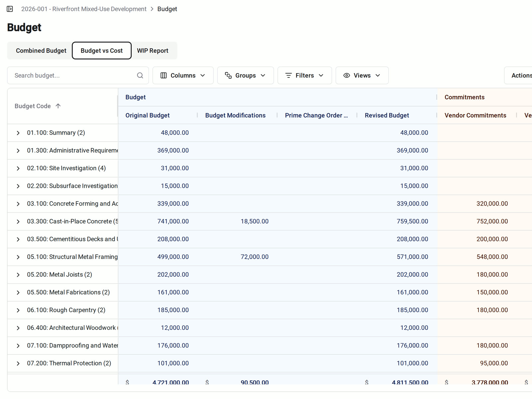The height and width of the screenshot is (399, 532).
Task: Switch to the Combined Budget tab
Action: point(41,51)
